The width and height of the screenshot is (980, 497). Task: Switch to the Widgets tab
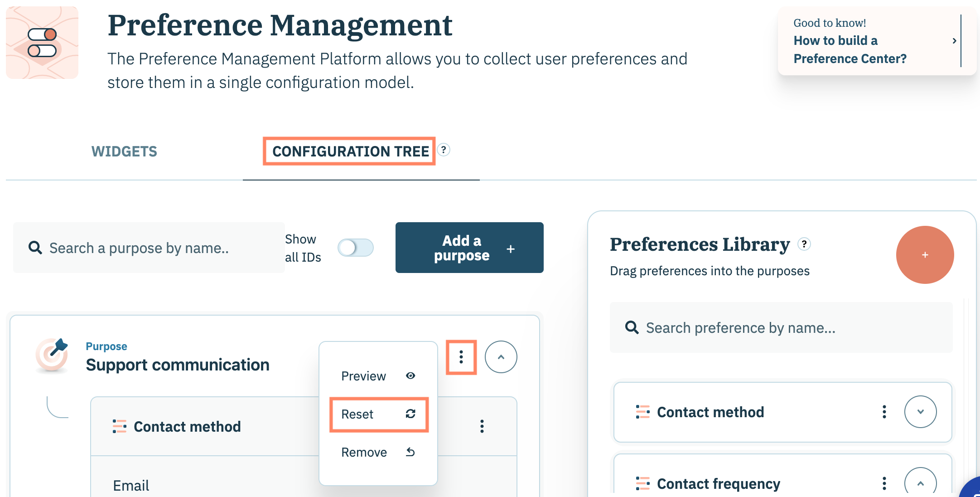(124, 151)
